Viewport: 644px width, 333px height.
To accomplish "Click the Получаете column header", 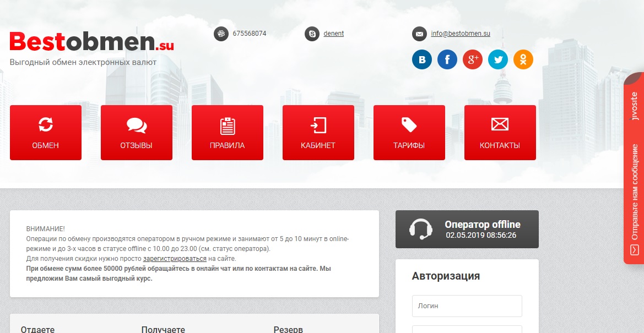I will (x=163, y=329).
